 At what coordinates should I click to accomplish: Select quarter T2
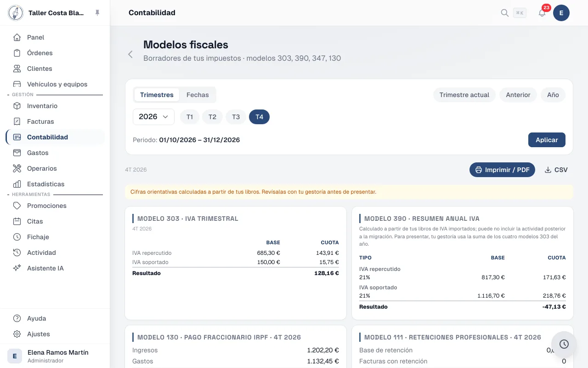(x=212, y=117)
